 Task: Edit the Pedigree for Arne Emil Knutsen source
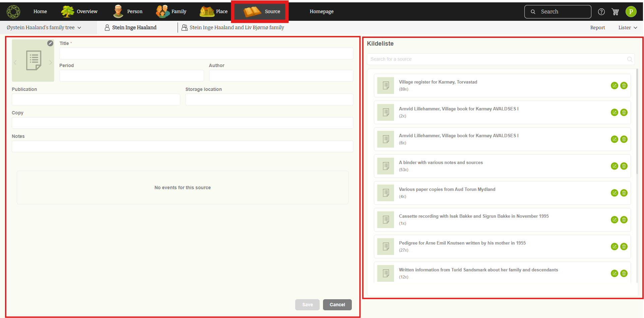(614, 247)
